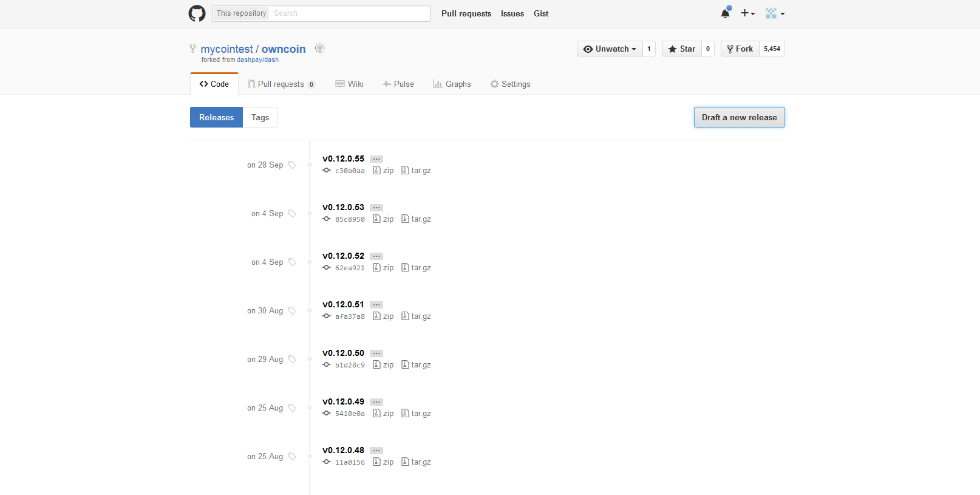Open the v0.12.0.53 tag
This screenshot has width=980, height=495.
[343, 207]
